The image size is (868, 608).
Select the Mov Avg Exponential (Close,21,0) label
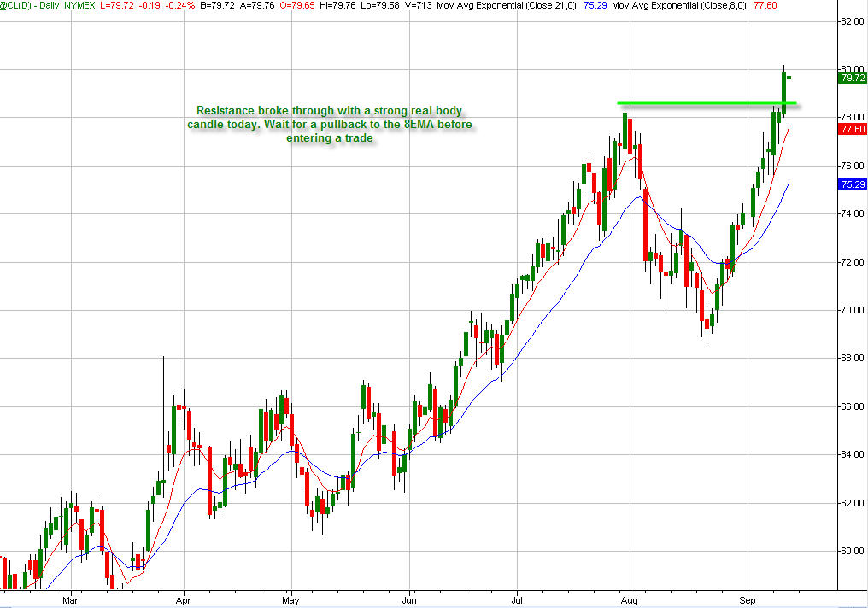coord(506,5)
